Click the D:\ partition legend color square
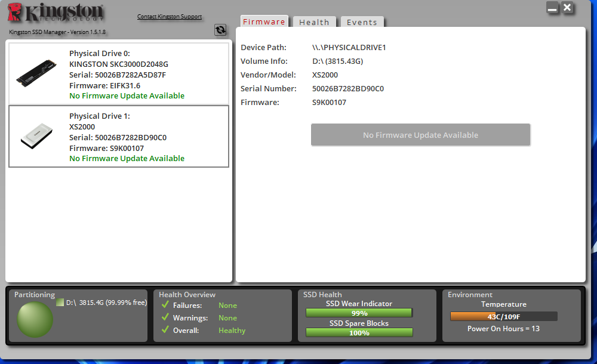This screenshot has width=597, height=364. coord(60,303)
